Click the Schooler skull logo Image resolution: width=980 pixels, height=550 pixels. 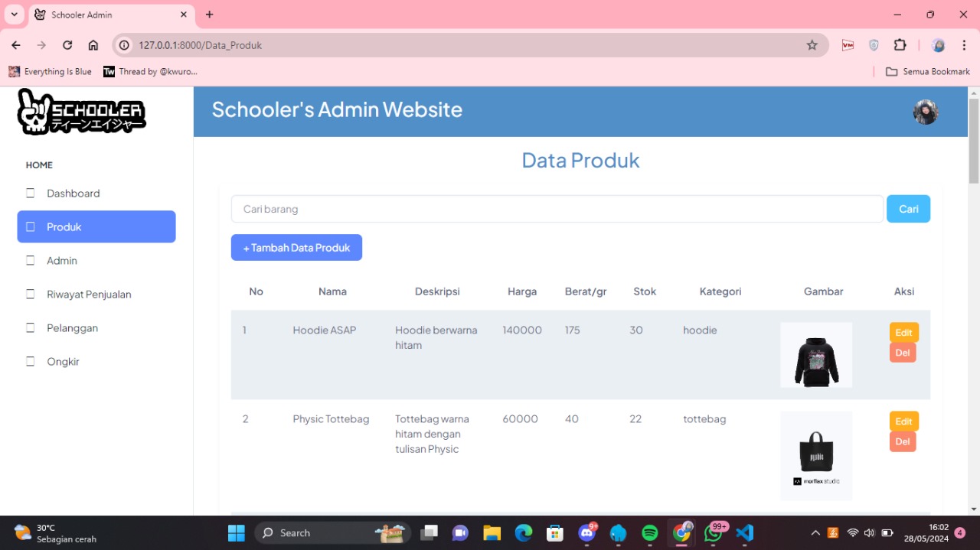81,112
